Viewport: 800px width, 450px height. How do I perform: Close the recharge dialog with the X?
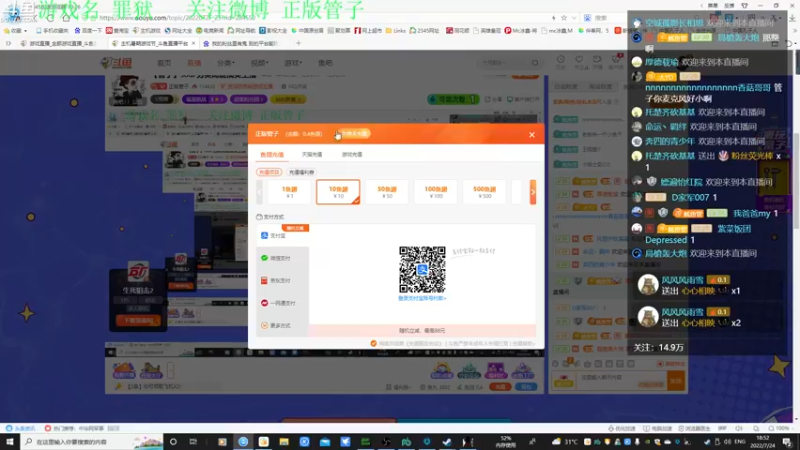532,135
